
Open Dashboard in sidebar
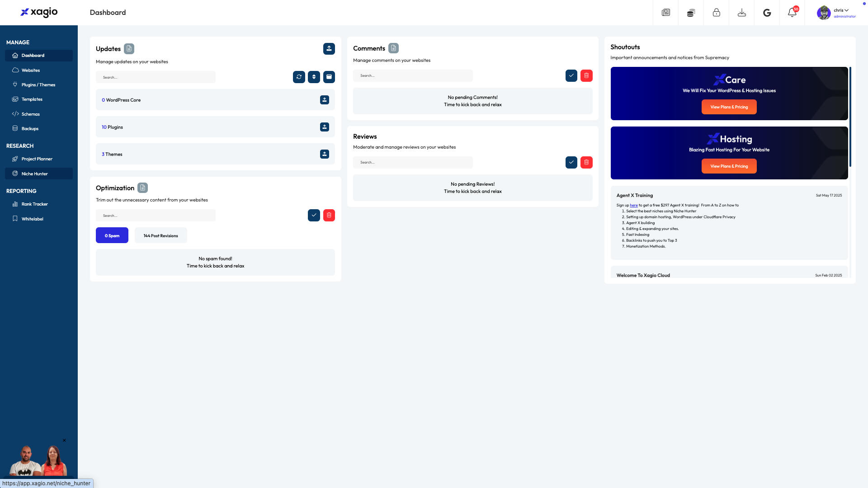[x=39, y=56]
